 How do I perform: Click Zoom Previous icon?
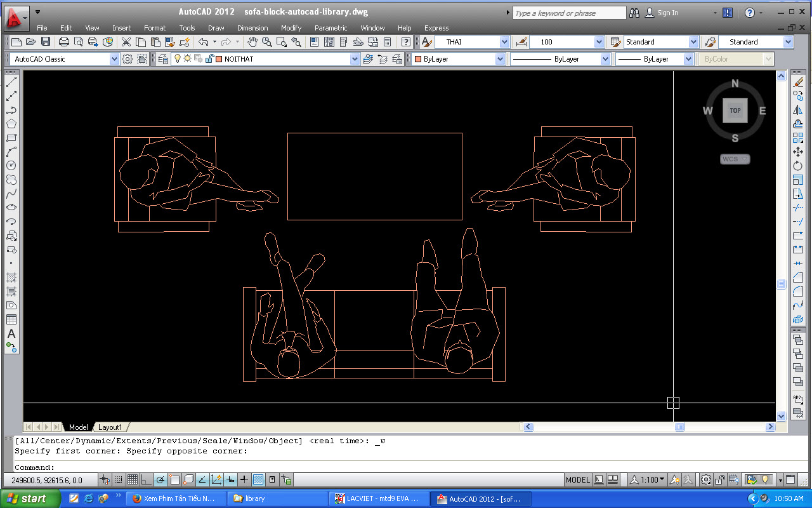point(296,42)
